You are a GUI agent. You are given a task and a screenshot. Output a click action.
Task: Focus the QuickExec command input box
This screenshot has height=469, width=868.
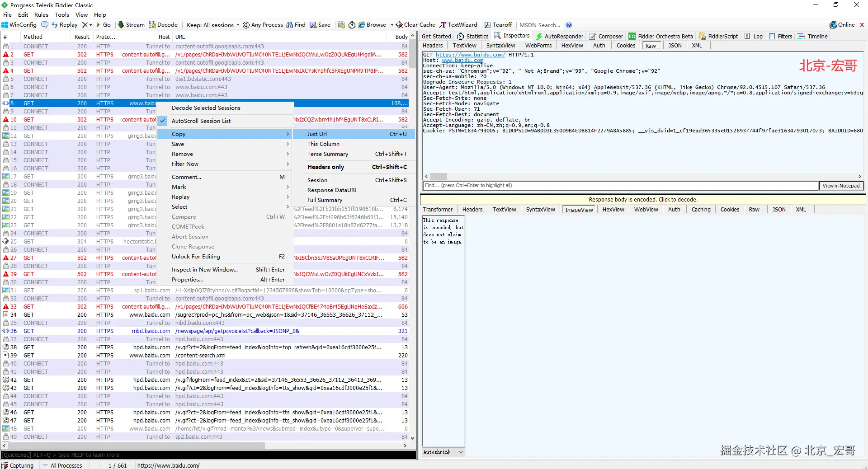point(208,455)
